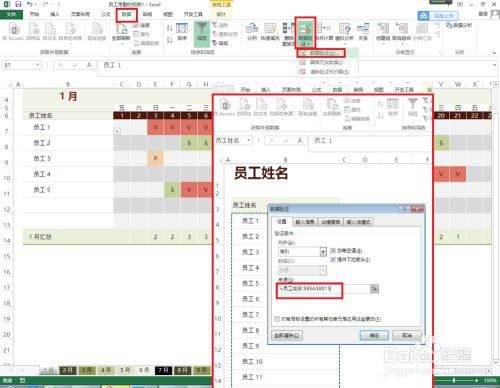
Task: Click the 确定 (OK) button in the dialog
Action: (374, 335)
